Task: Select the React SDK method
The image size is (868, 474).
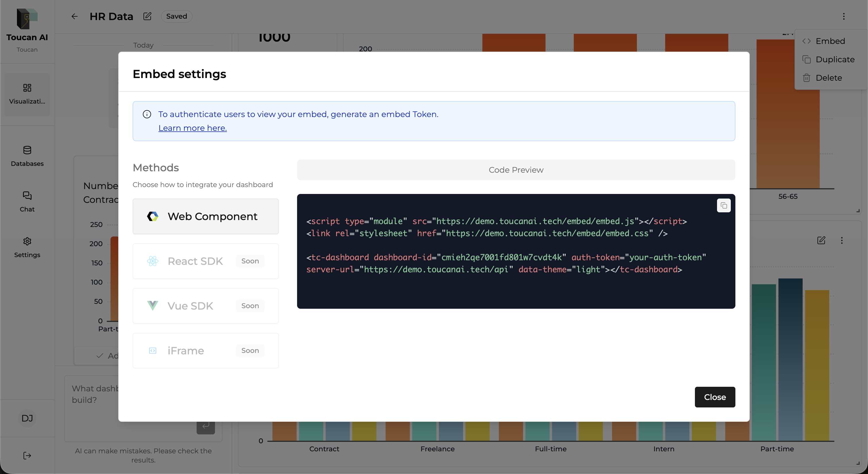Action: coord(206,261)
